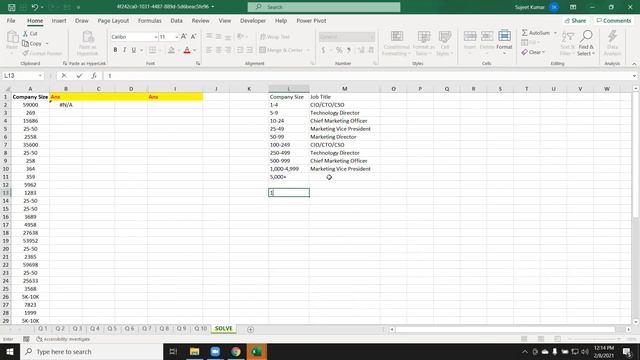640x360 pixels.
Task: Click the vertical scrollbar down arrow
Action: pos(636,322)
